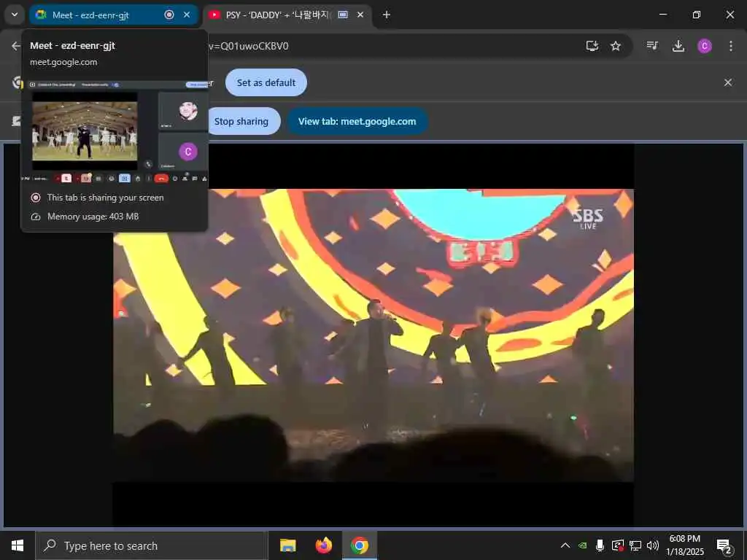Viewport: 747px width, 560px height.
Task: Click the Type here to search box
Action: (x=152, y=545)
